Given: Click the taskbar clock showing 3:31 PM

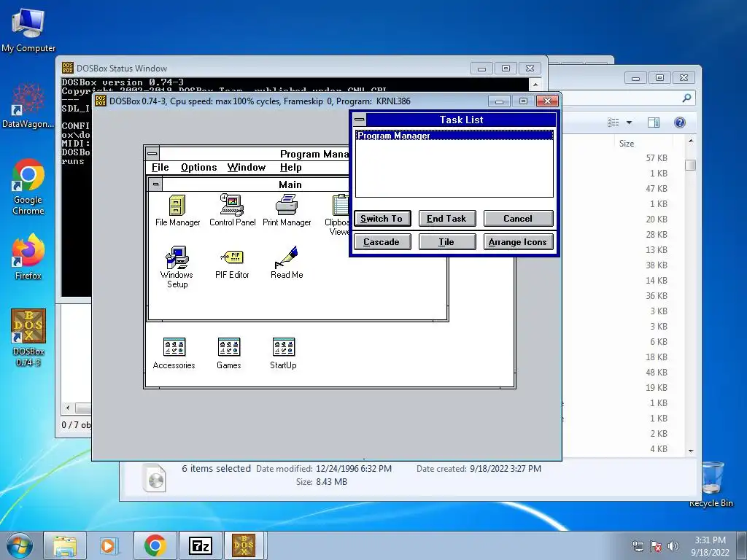Looking at the screenshot, I should click(x=710, y=546).
